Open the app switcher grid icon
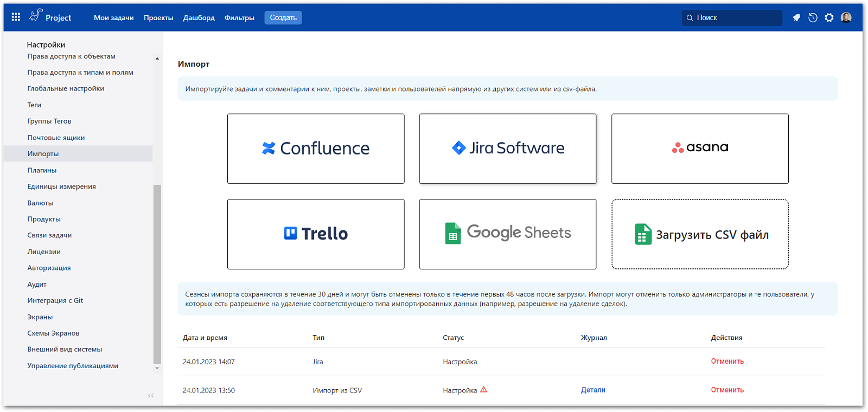The height and width of the screenshot is (412, 868). click(16, 17)
